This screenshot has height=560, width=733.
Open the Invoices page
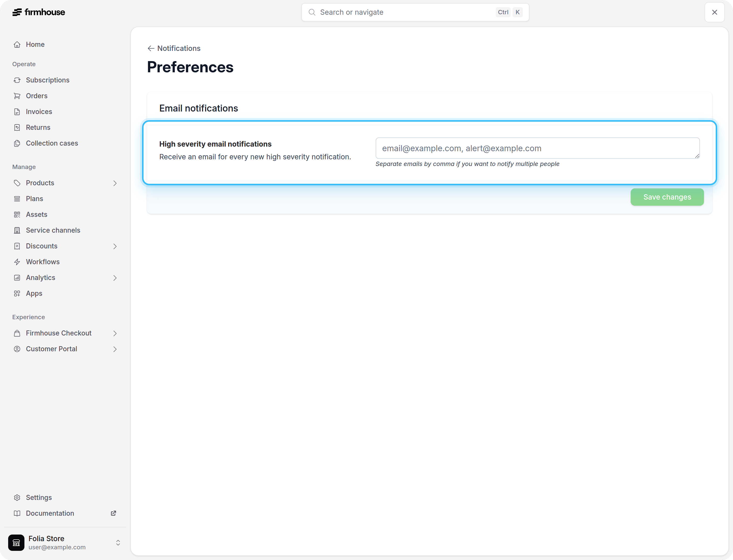(65, 112)
